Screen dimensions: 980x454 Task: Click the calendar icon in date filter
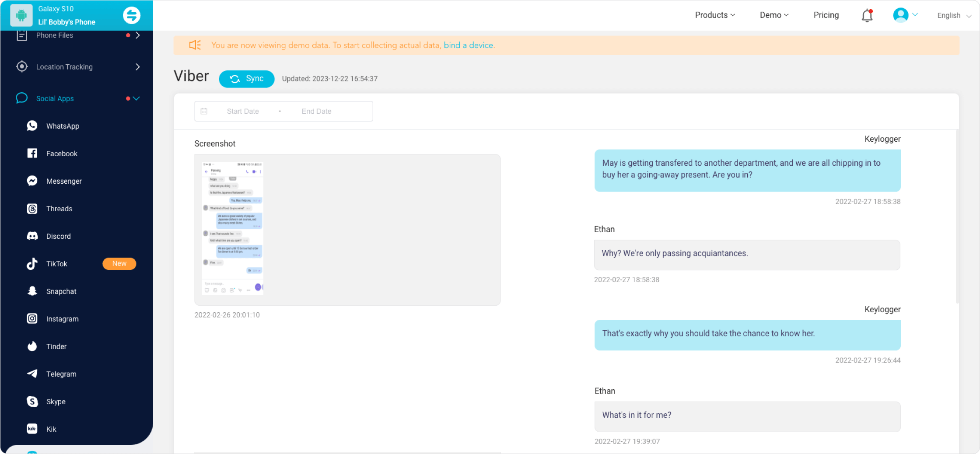click(x=204, y=112)
